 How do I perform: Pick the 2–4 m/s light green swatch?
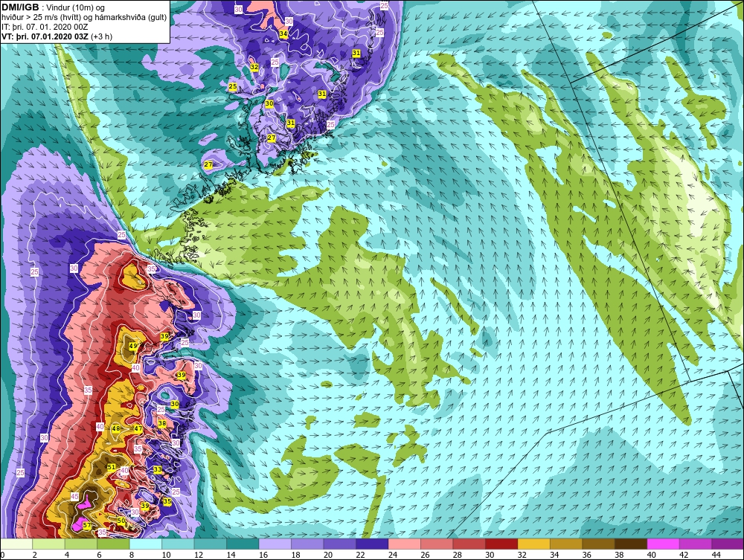coord(48,544)
